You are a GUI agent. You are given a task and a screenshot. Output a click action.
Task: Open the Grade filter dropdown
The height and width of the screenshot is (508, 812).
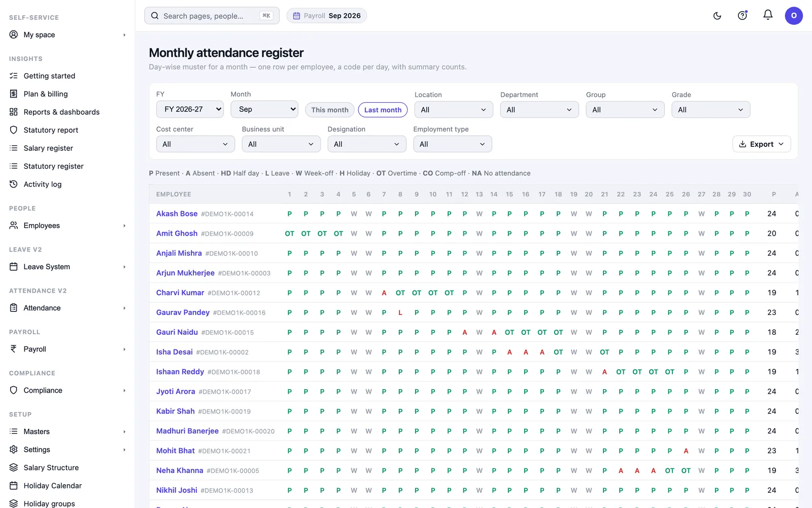[711, 110]
